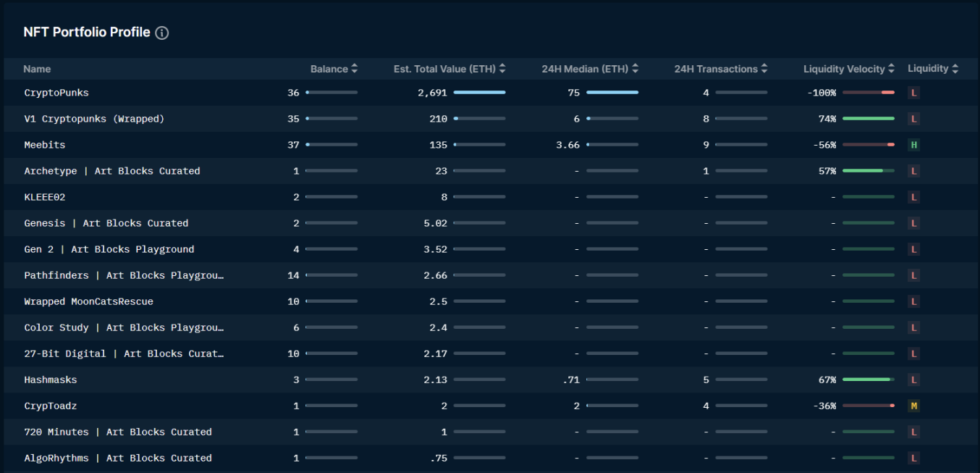Image resolution: width=980 pixels, height=473 pixels.
Task: Select Wrapped MoonCatsRescue entry
Action: point(88,301)
